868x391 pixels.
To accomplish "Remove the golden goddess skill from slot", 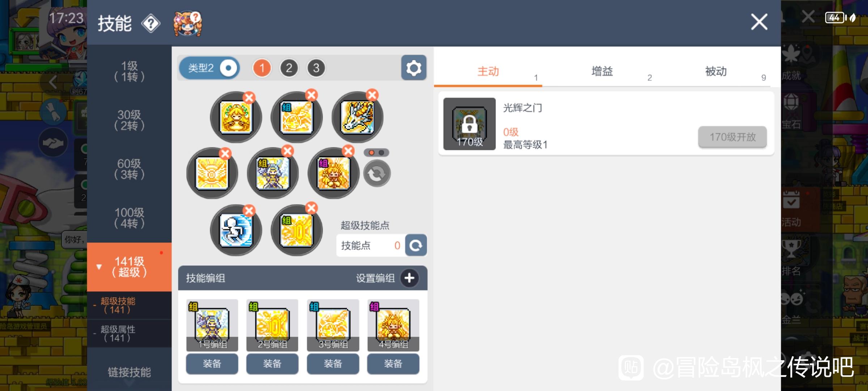I will (x=249, y=97).
